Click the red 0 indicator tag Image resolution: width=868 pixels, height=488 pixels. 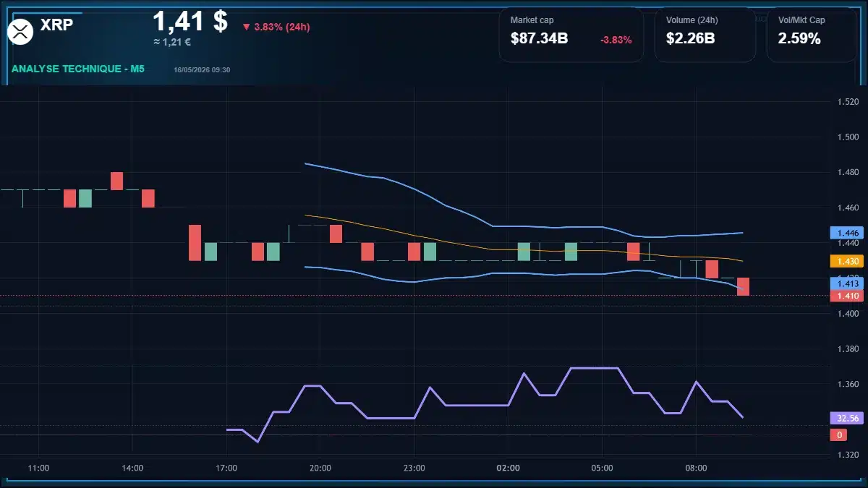tap(839, 435)
